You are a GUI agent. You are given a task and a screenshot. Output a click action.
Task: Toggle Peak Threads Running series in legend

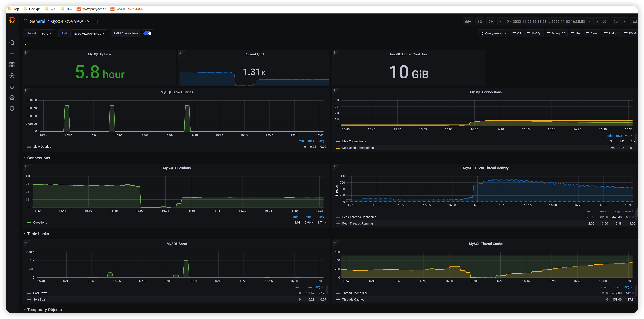357,224
